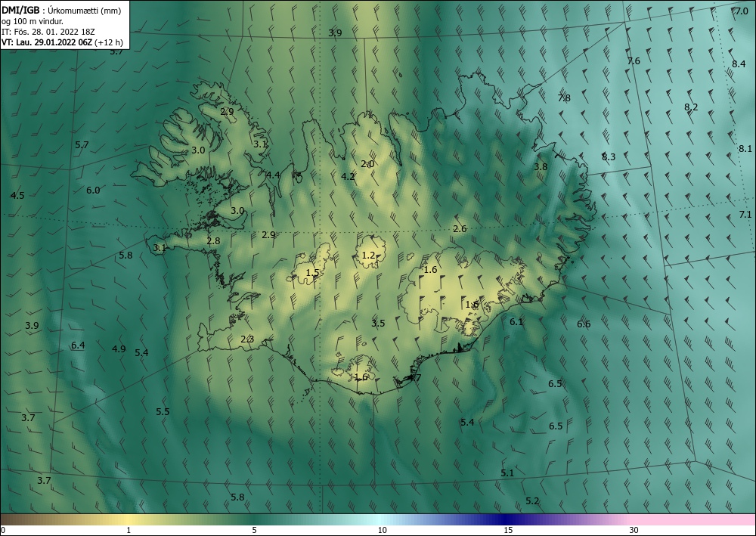Click the 1.5 value on the glacier

[x=312, y=273]
